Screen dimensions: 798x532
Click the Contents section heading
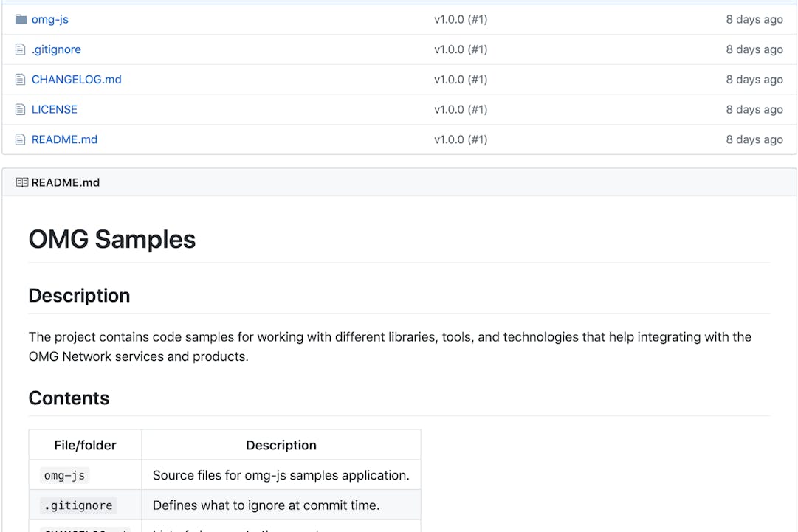click(69, 398)
